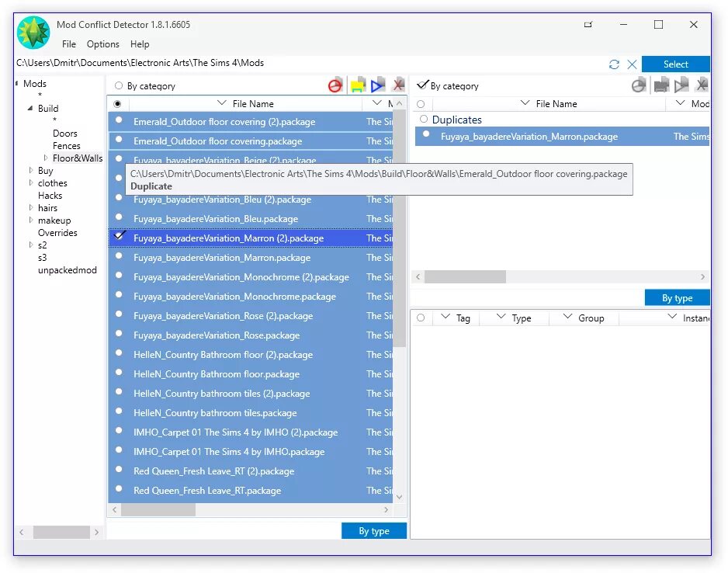Viewport: 728px width, 573px height.
Task: Click the red X delete-file icon in left toolbar
Action: 398,85
